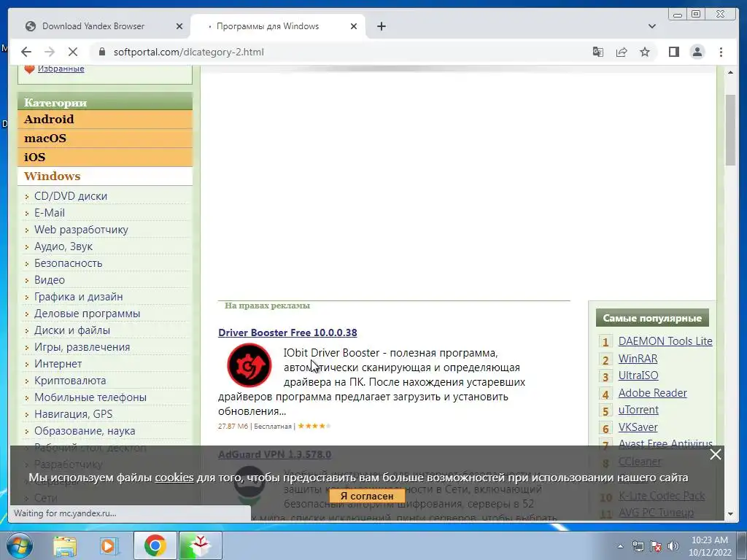Viewport: 747px width, 560px height.
Task: Close the Download Yandex Browser tab
Action: click(179, 26)
